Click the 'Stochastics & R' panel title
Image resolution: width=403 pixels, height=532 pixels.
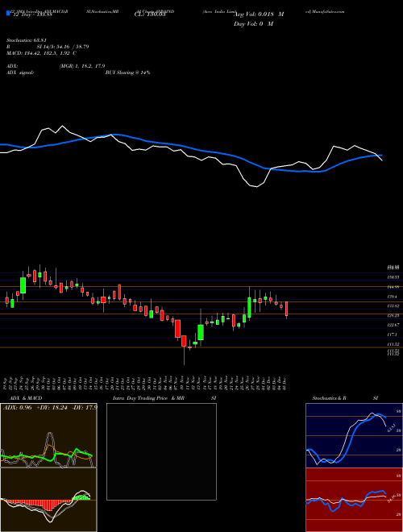click(330, 398)
